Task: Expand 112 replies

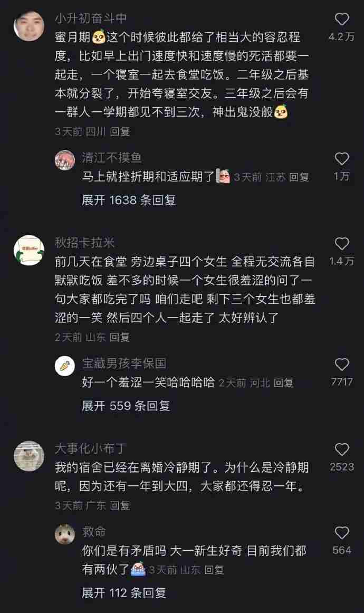Action: coord(124,592)
